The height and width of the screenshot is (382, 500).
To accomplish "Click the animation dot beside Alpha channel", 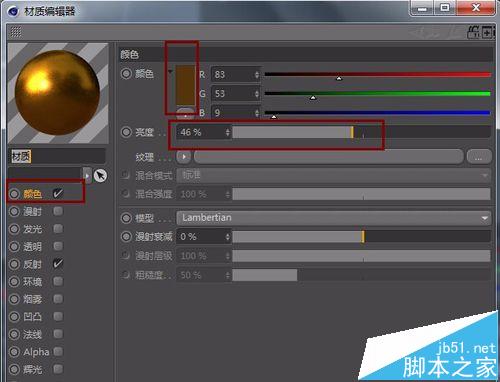I will pos(14,352).
